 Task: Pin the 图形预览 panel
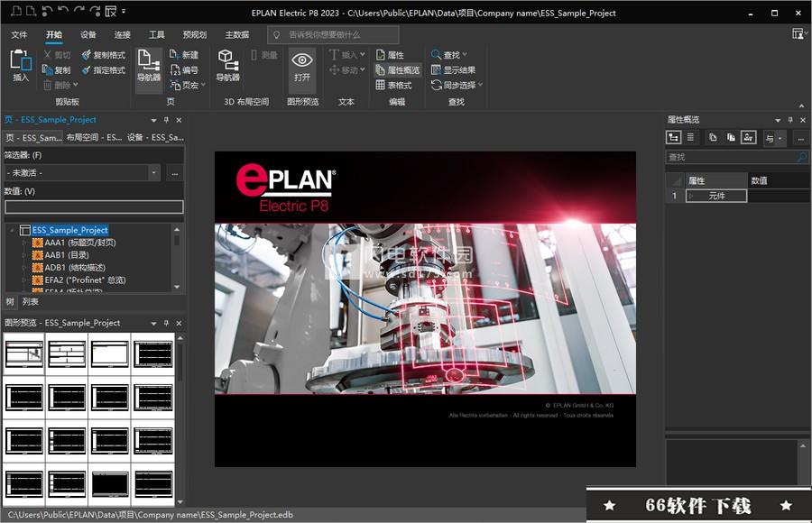[166, 323]
